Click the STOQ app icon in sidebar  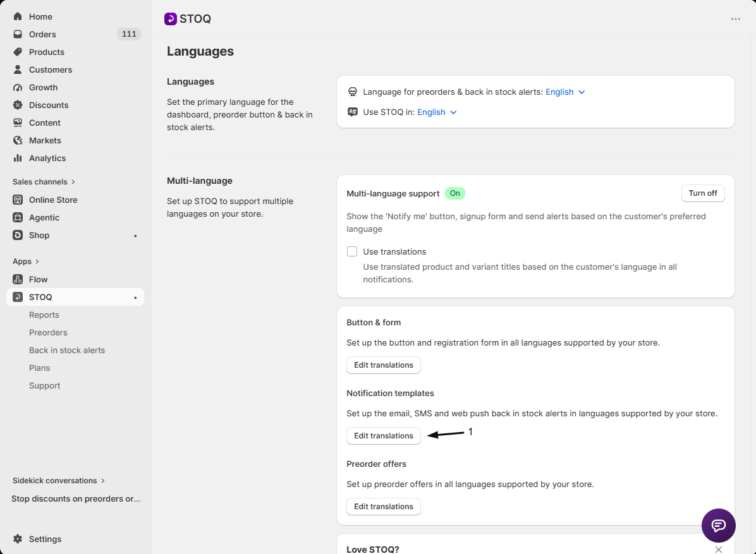(x=18, y=297)
